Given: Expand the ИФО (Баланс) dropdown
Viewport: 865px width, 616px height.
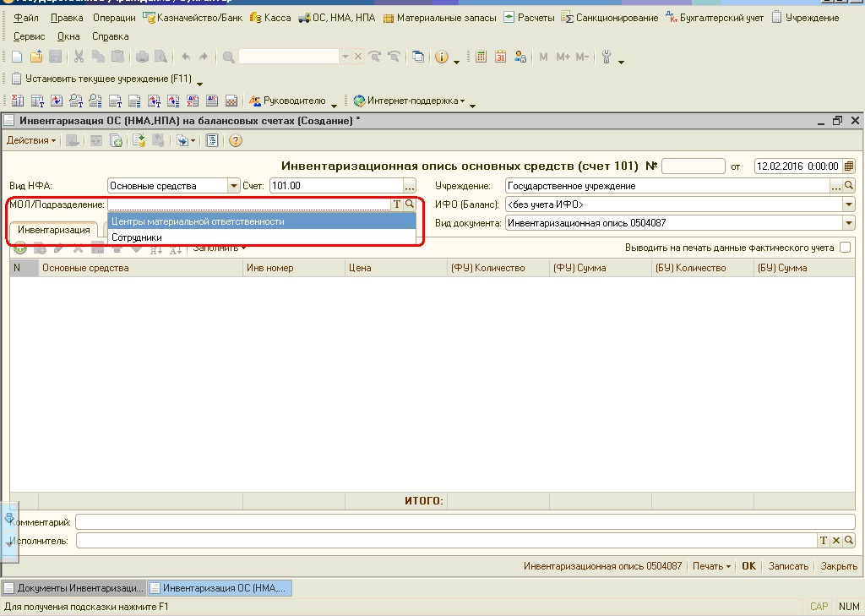Looking at the screenshot, I should pos(848,204).
